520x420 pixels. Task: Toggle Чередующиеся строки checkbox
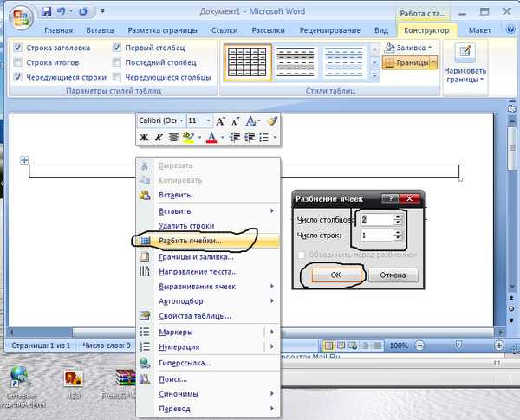point(18,77)
